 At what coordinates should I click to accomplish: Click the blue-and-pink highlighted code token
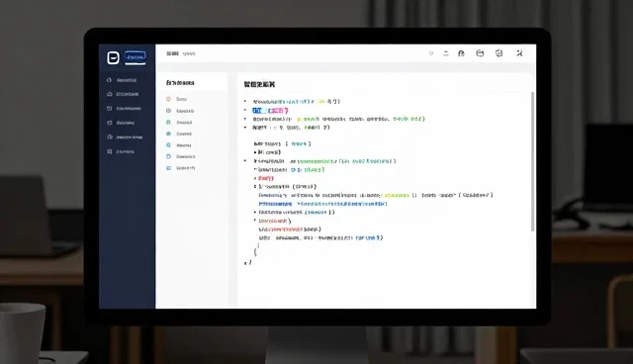click(x=270, y=110)
